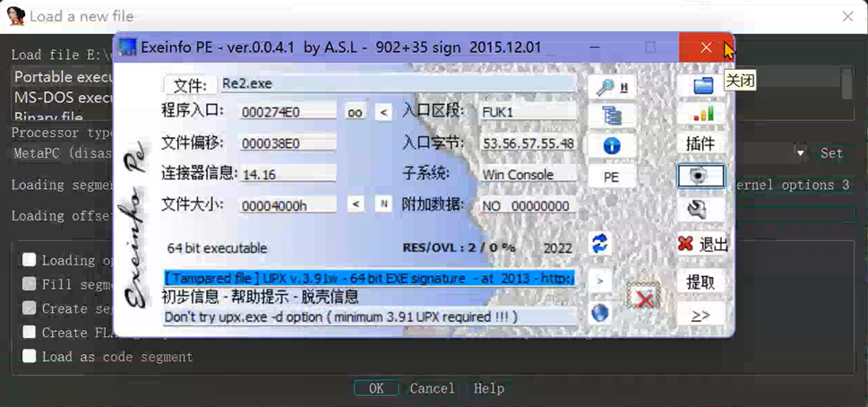Click the red X stamp icon
Viewport: 868px width, 407px height.
coord(642,296)
